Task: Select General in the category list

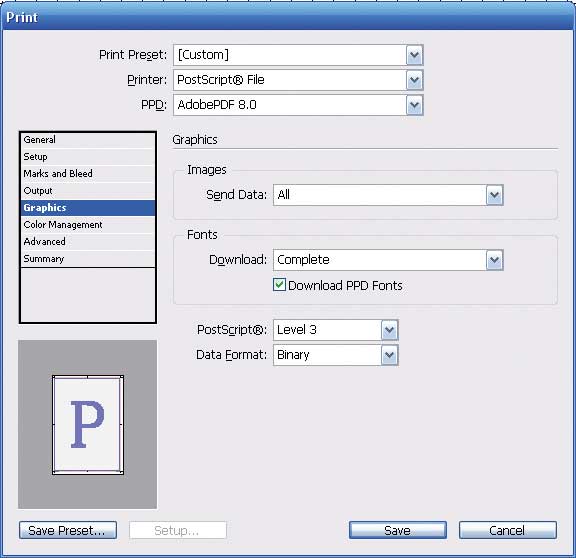Action: coord(88,140)
